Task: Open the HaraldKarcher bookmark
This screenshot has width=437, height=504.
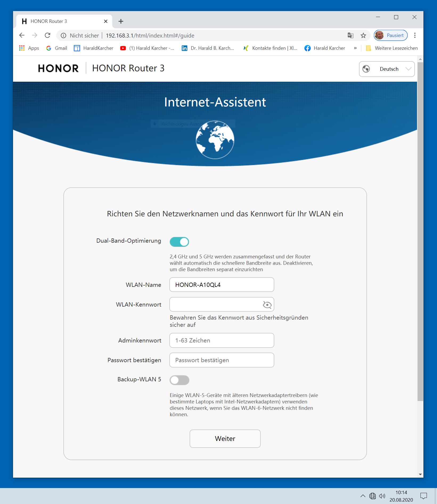Action: point(93,48)
